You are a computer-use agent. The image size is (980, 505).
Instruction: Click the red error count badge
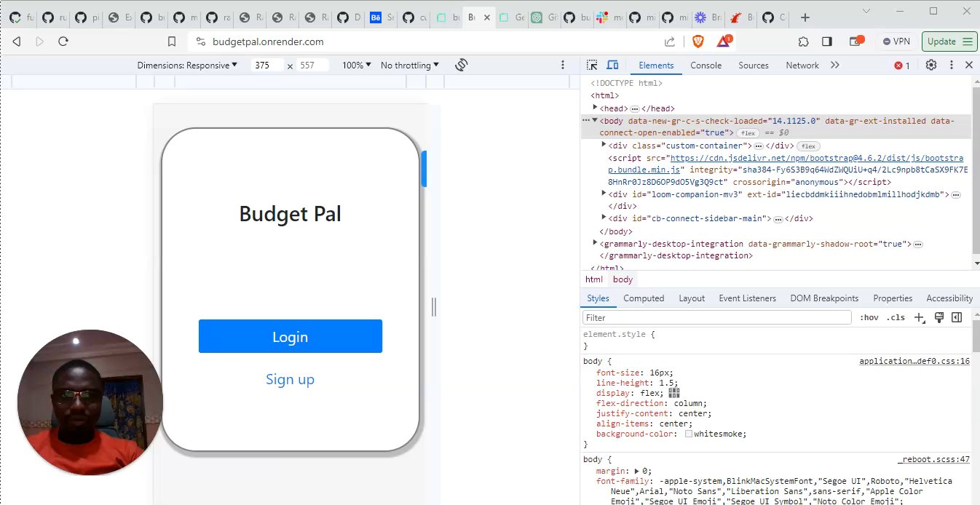[902, 65]
